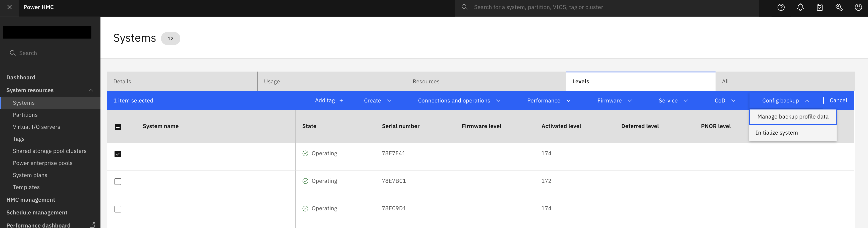The image size is (868, 228).
Task: Click the Operating status icon for serial 78E7BC1
Action: coord(305,181)
